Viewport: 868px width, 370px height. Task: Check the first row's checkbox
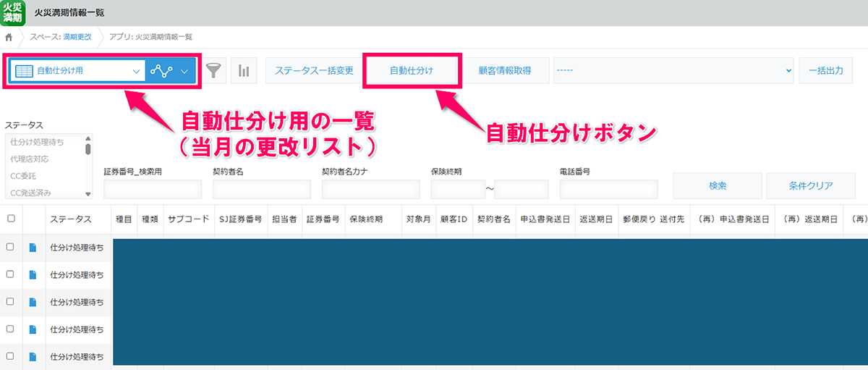click(10, 247)
